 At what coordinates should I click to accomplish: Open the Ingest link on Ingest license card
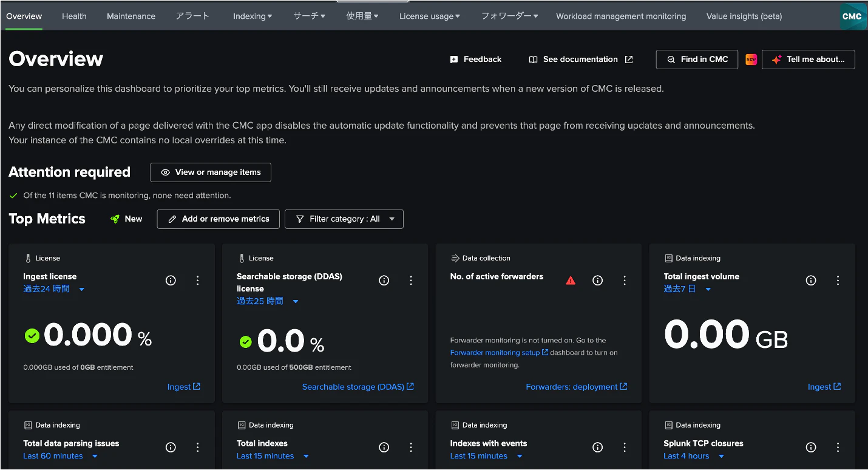184,387
